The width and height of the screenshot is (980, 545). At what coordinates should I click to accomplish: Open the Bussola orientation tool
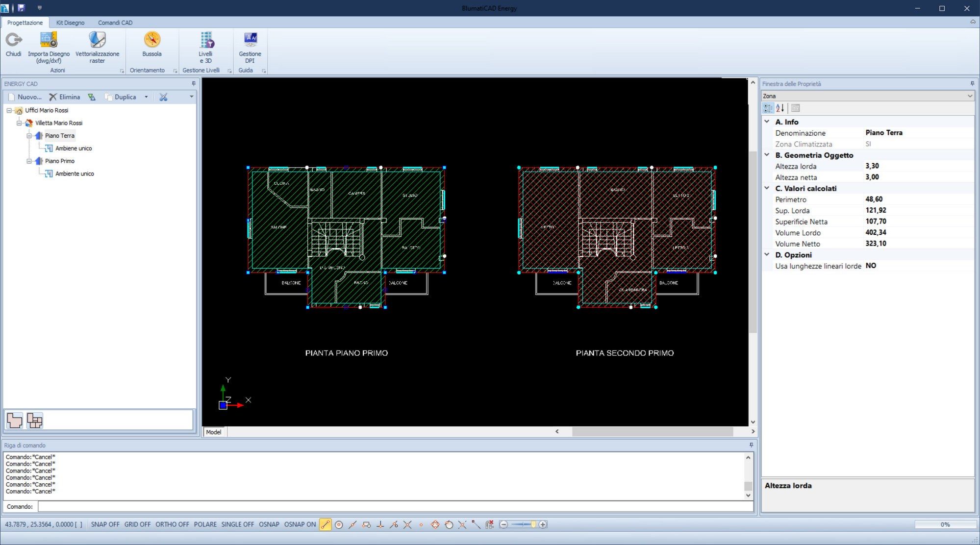tap(151, 47)
